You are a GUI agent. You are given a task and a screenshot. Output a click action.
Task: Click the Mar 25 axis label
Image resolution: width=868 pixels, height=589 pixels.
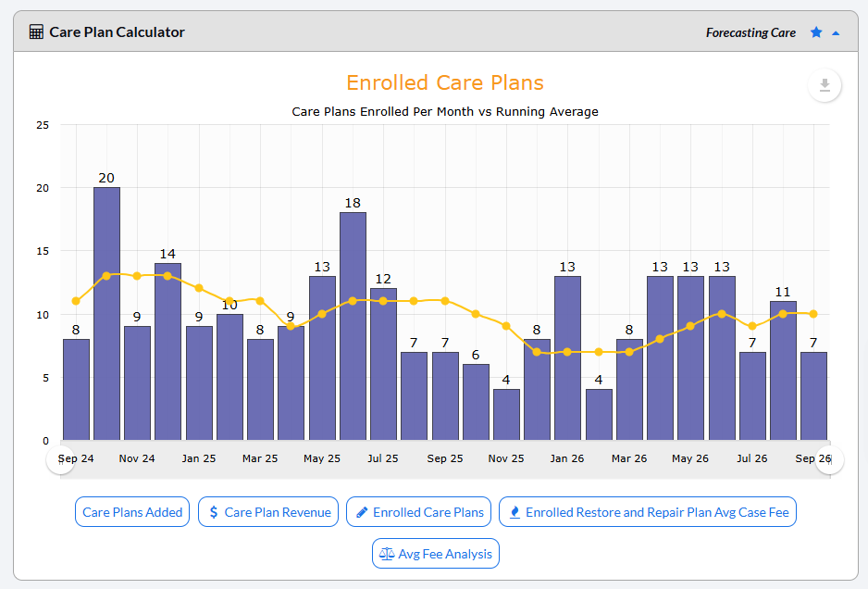tap(260, 458)
